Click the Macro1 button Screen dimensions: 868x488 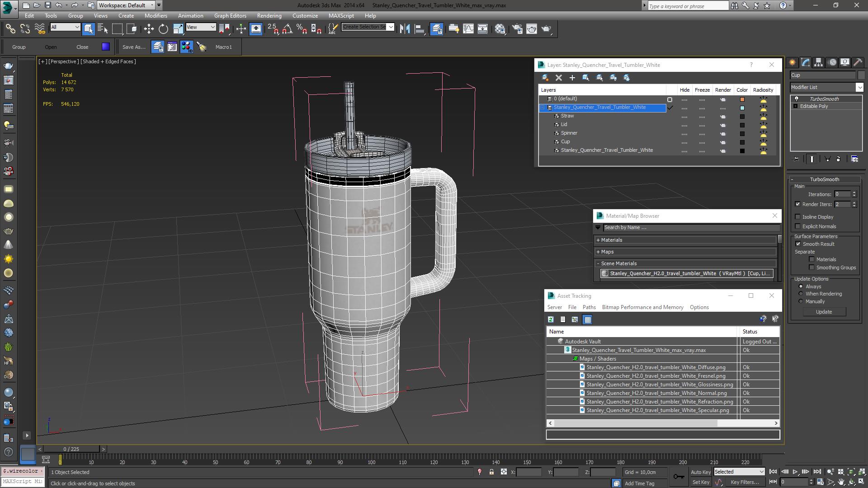pyautogui.click(x=224, y=47)
